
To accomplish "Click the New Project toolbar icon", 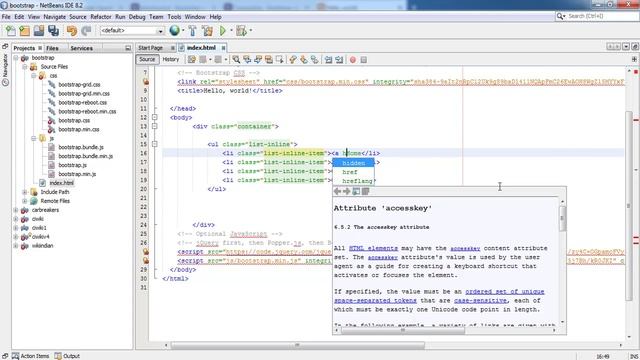I will [24, 31].
